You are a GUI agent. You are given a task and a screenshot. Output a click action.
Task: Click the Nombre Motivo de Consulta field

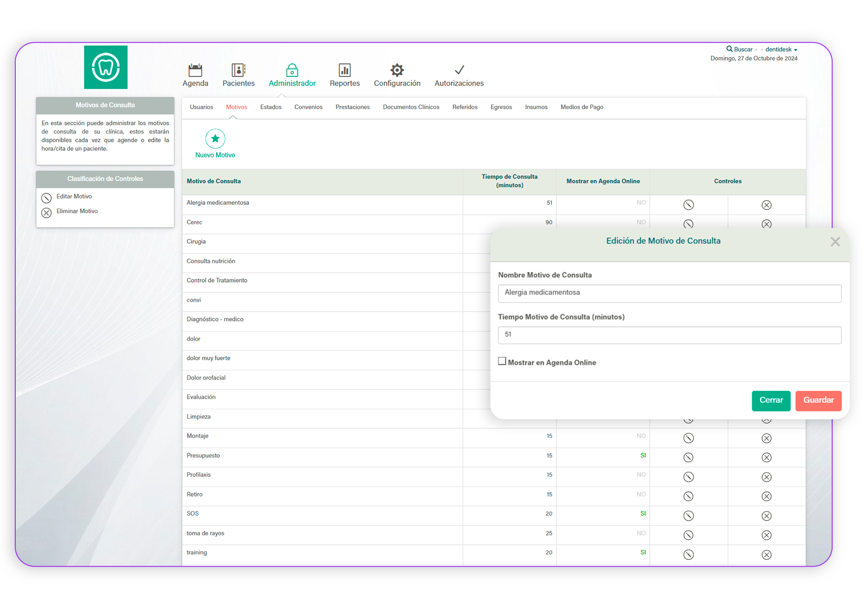pos(669,293)
